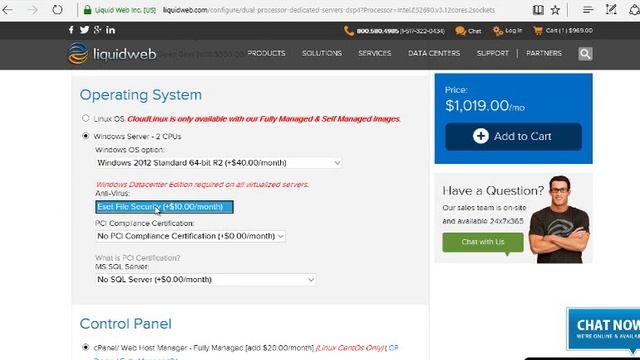The height and width of the screenshot is (360, 640).
Task: Open the Anti-Virus Eset File Security dropdown
Action: pyautogui.click(x=164, y=207)
